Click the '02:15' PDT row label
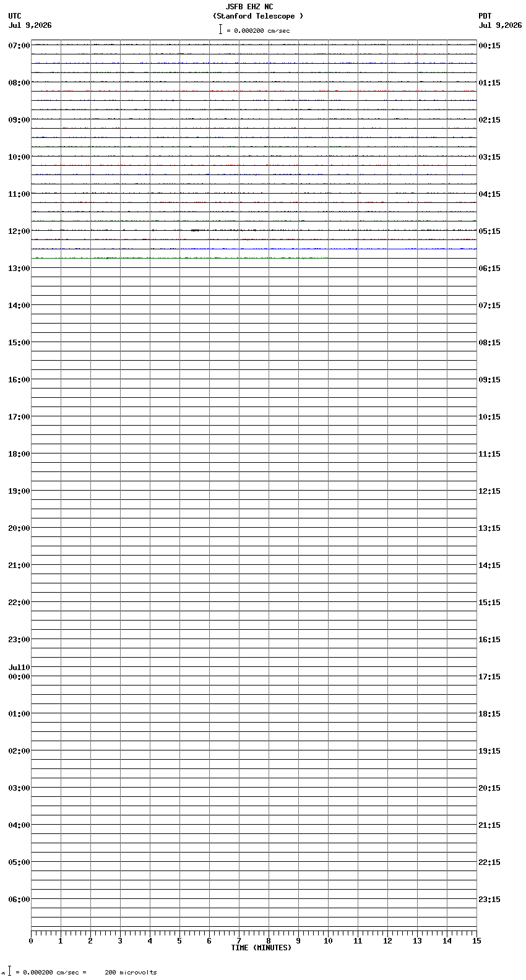 point(489,120)
